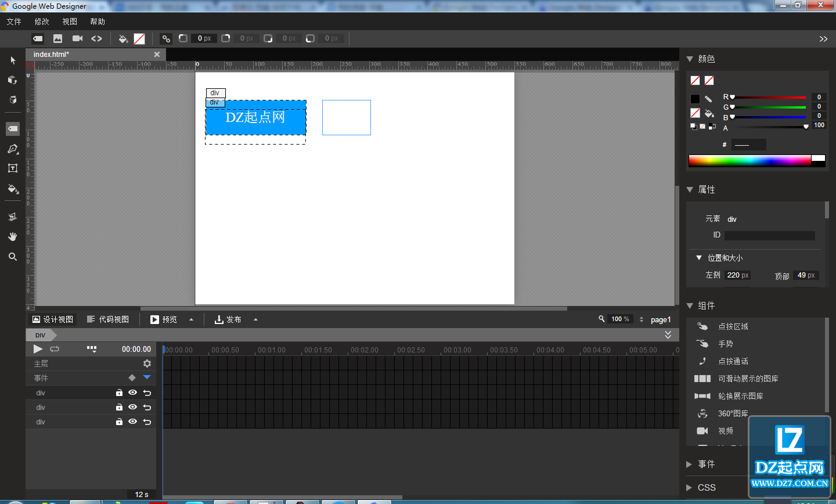Toggle visibility eye of first div layer

132,393
